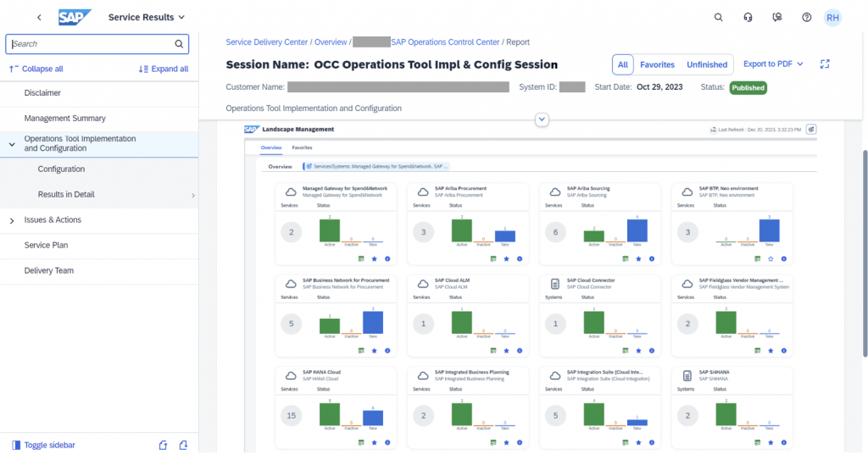The image size is (868, 466).
Task: Click the Published status badge
Action: click(x=748, y=87)
